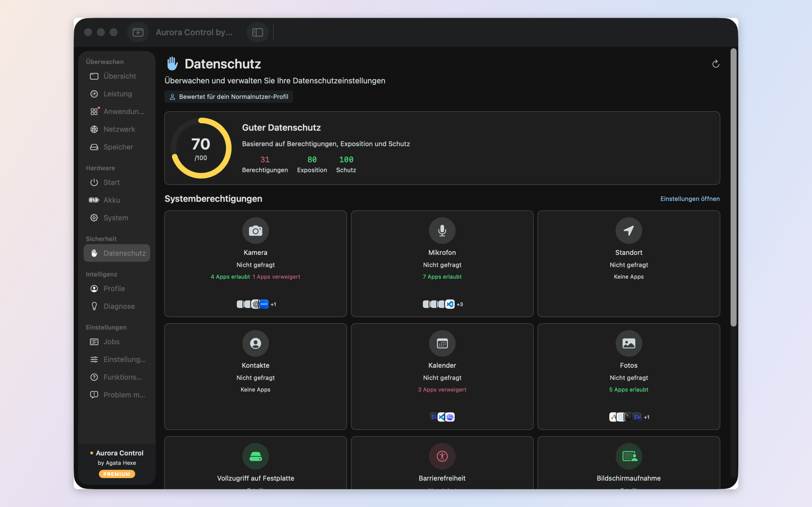Open the Mikrofon permission icon
Screen dimensions: 812x507
pos(442,231)
